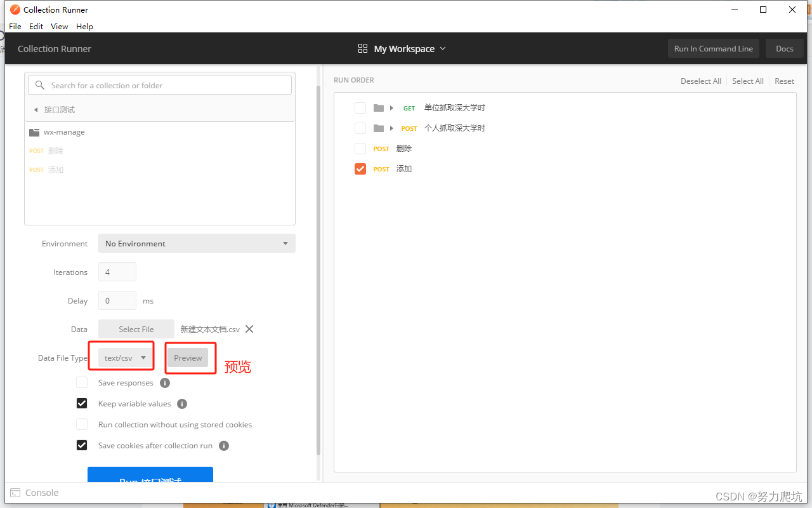Click the info icon beside Save cookies option
Screen dimensions: 812x508
click(223, 445)
